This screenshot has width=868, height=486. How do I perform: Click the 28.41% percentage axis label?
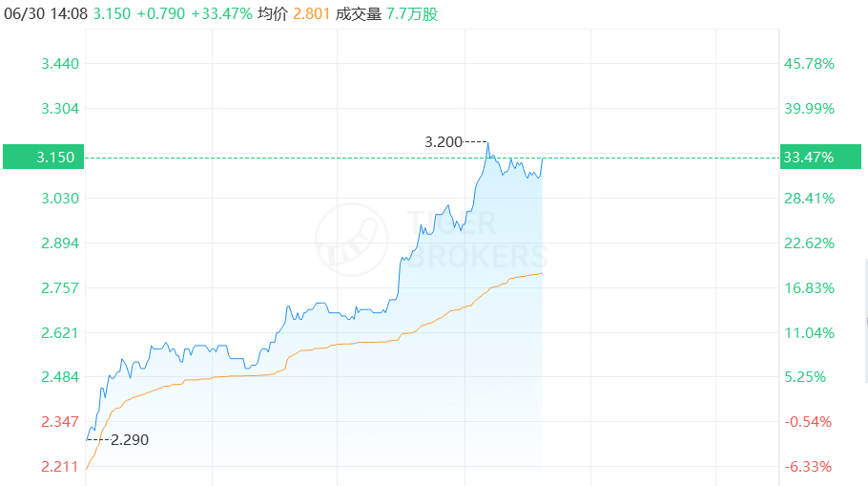pos(809,199)
